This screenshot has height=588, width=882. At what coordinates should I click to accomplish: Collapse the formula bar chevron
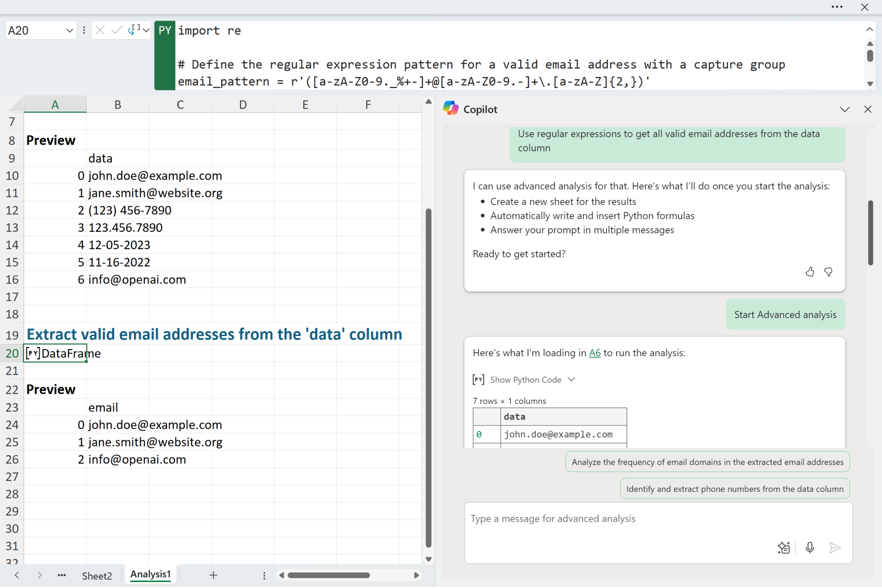pos(869,29)
